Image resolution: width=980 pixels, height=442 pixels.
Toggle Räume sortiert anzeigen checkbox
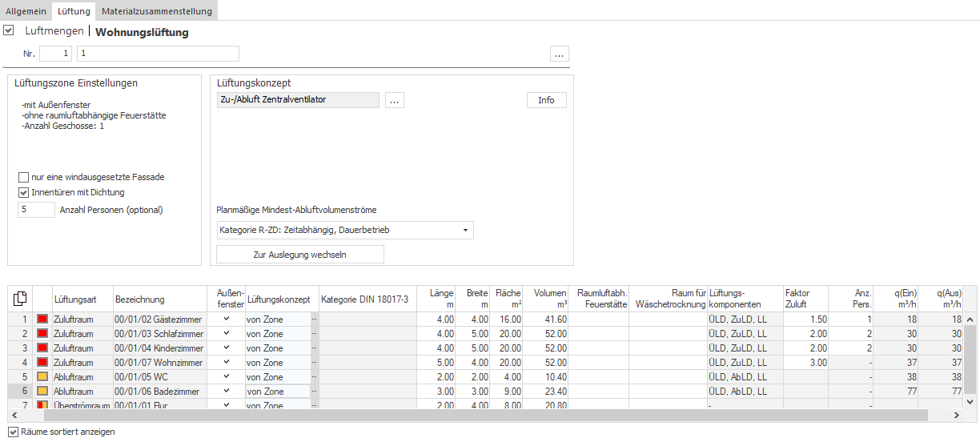coord(13,432)
